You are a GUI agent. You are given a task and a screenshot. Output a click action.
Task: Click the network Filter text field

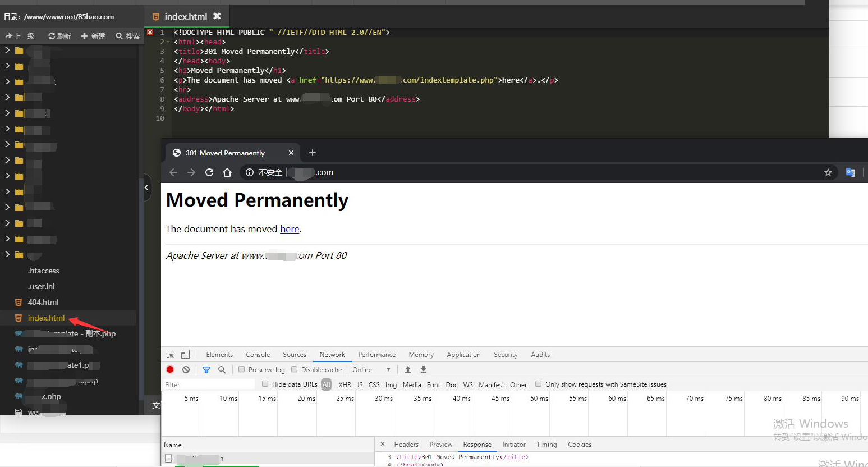click(209, 384)
